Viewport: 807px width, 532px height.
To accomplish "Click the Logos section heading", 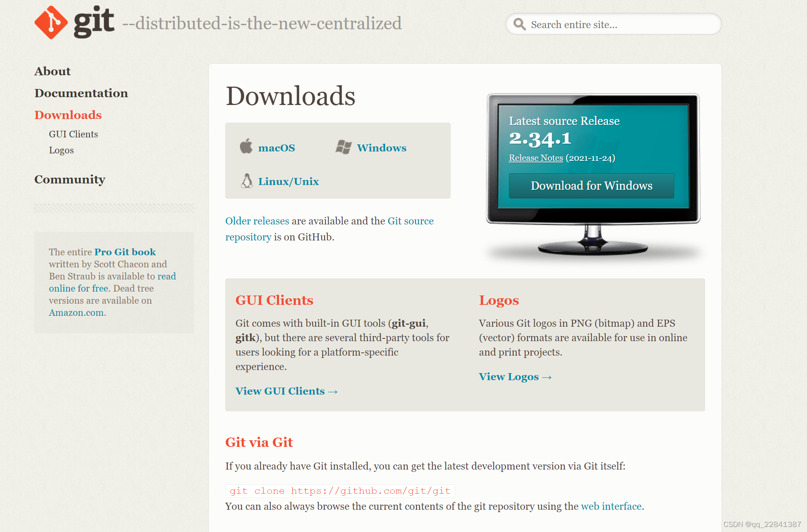I will click(x=499, y=301).
